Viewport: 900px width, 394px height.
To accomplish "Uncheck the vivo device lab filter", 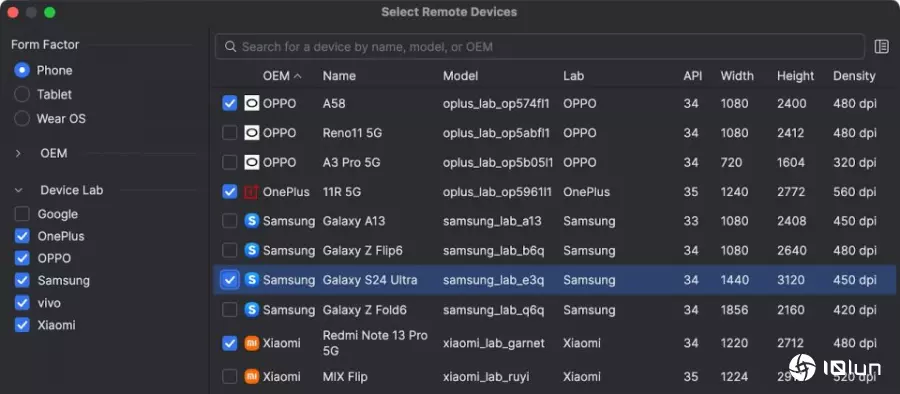I will click(22, 303).
